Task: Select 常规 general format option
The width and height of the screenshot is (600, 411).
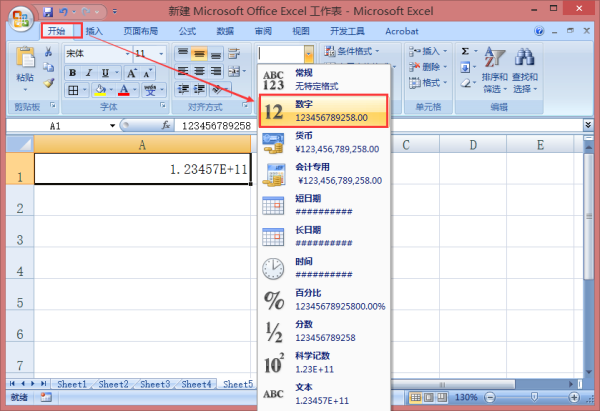Action: (x=324, y=80)
